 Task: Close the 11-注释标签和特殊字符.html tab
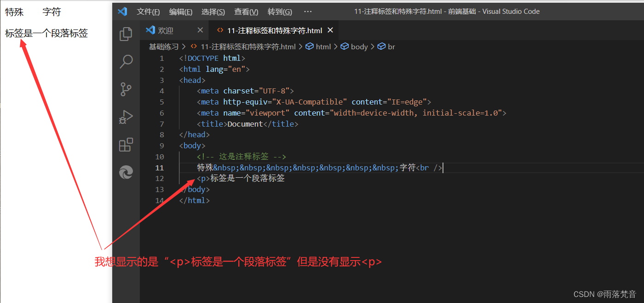(330, 30)
